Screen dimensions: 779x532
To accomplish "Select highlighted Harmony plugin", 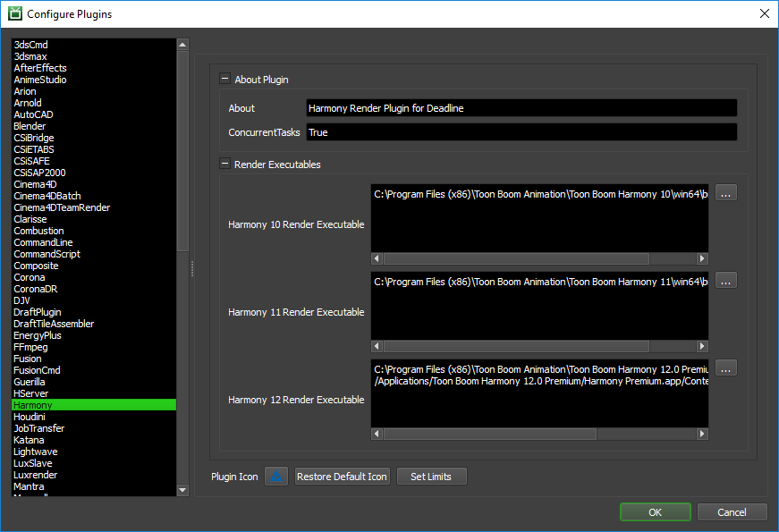I will [93, 405].
